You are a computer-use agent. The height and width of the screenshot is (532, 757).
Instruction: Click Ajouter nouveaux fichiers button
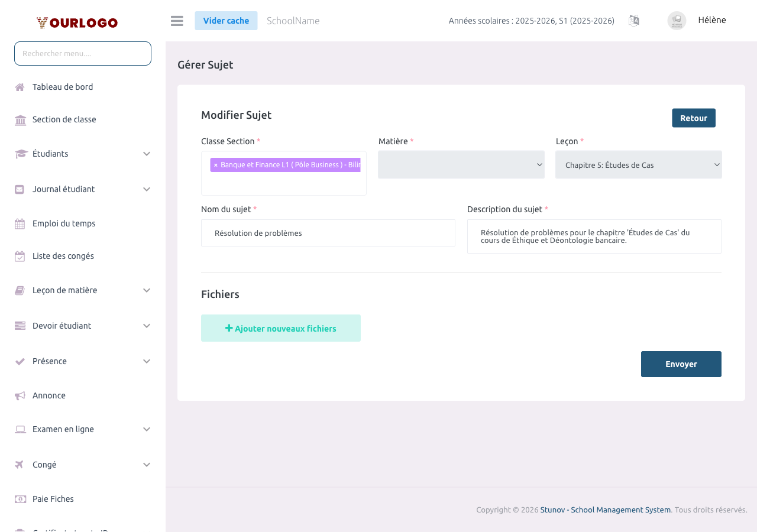click(281, 328)
